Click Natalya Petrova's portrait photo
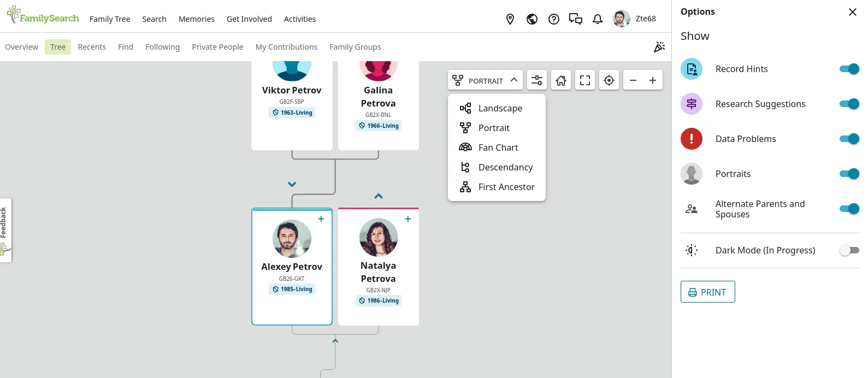 pyautogui.click(x=379, y=237)
